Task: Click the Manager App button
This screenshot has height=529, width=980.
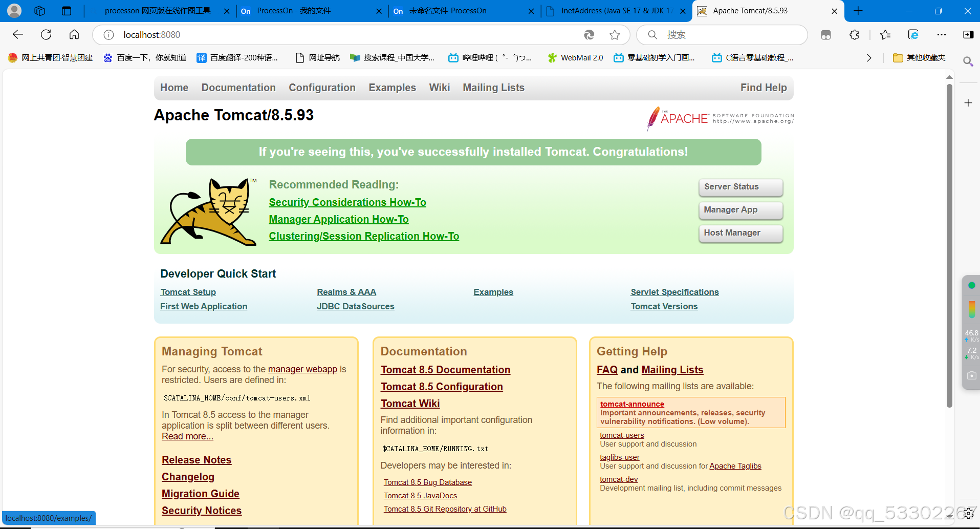Action: [741, 210]
